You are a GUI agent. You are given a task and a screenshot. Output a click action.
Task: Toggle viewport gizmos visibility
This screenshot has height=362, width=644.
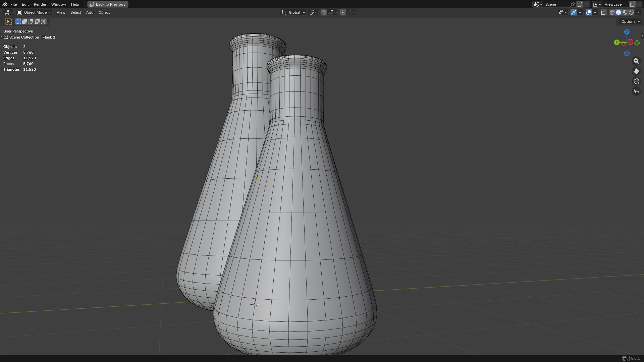coord(574,12)
